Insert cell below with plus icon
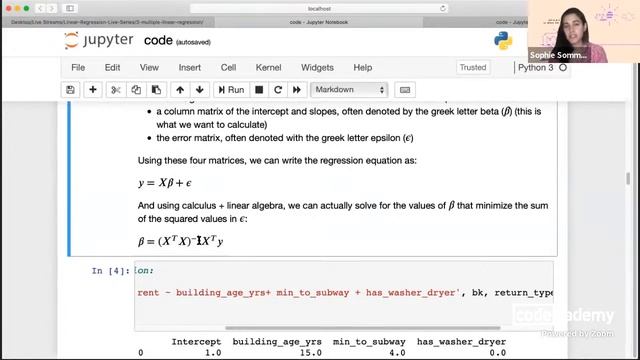 93,90
